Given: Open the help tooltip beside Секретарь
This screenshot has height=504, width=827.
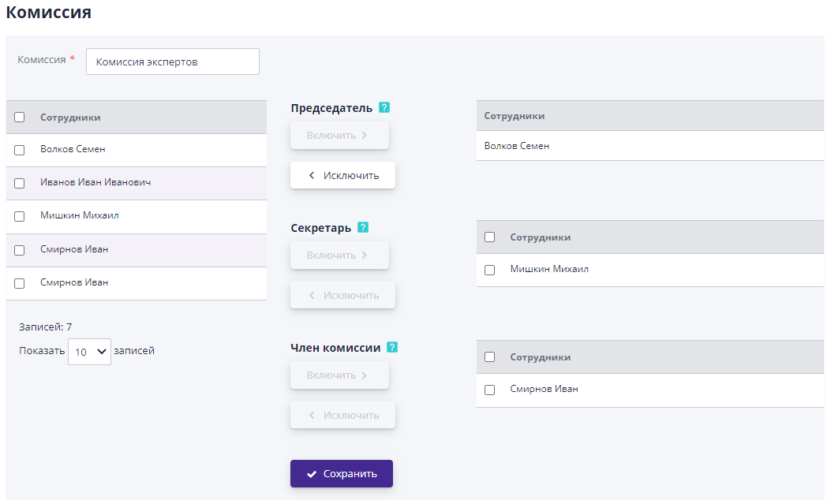Looking at the screenshot, I should coord(363,227).
